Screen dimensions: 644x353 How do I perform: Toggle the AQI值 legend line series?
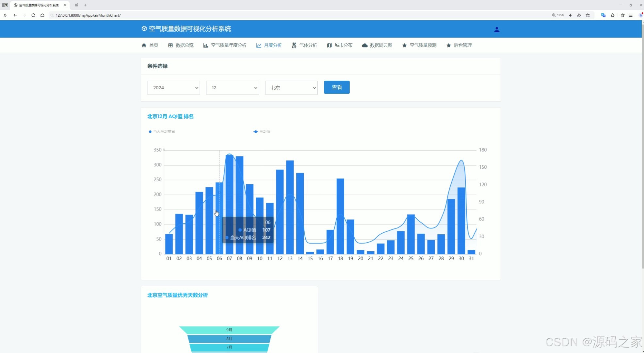click(262, 131)
